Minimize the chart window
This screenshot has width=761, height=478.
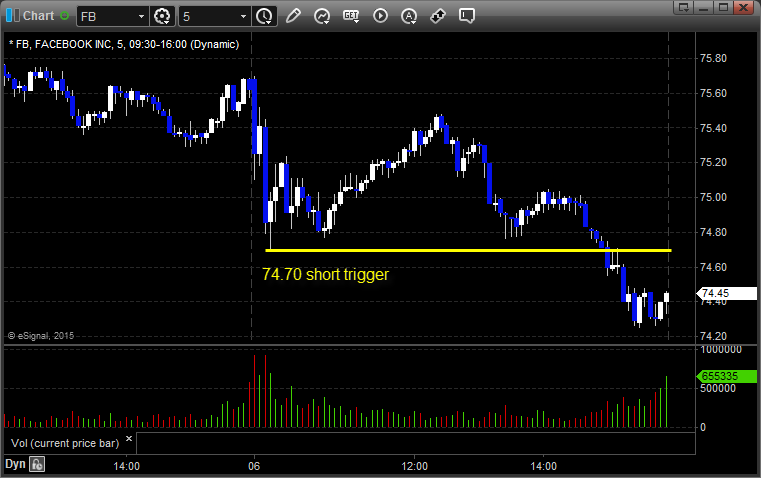click(704, 7)
